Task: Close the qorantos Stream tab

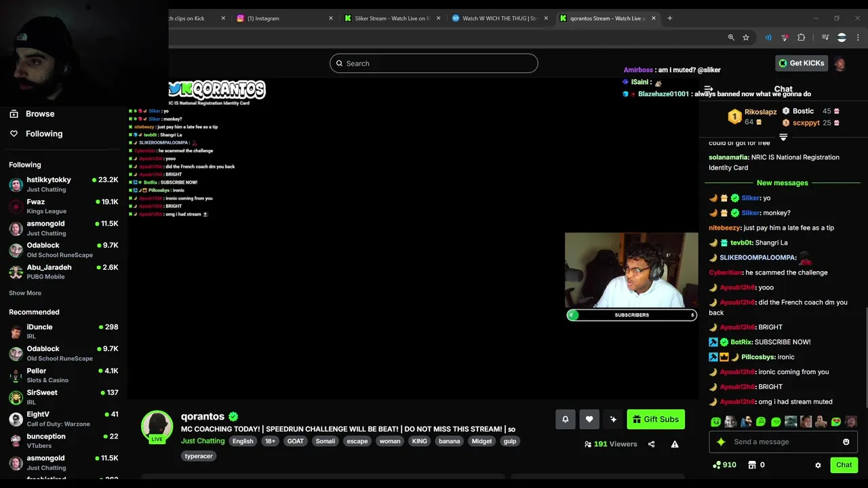Action: point(654,18)
